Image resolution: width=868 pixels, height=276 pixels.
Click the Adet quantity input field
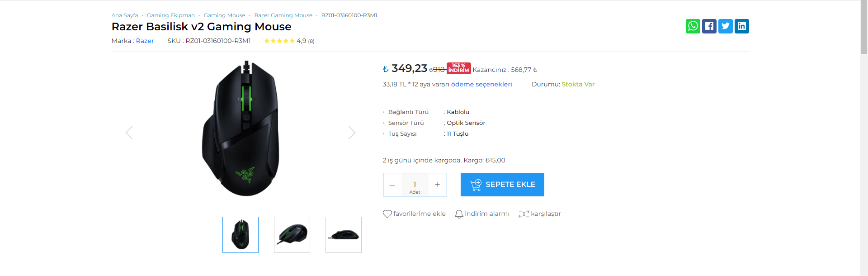pyautogui.click(x=415, y=185)
